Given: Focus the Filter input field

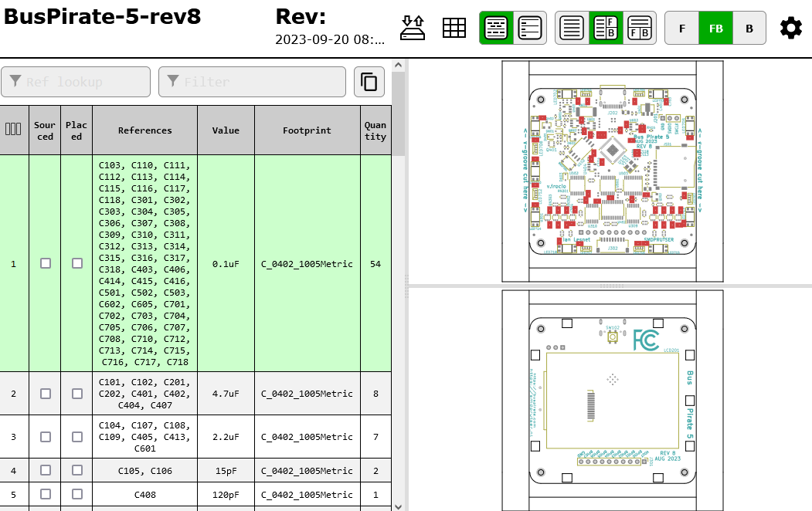Looking at the screenshot, I should coord(252,82).
